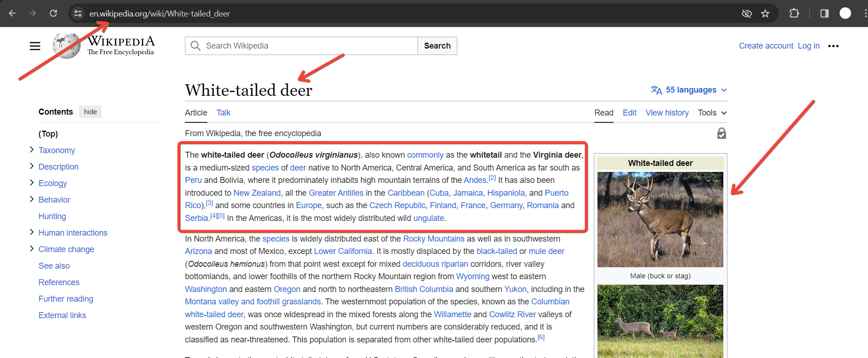The width and height of the screenshot is (868, 358).
Task: Switch to the Article tab
Action: [x=196, y=113]
